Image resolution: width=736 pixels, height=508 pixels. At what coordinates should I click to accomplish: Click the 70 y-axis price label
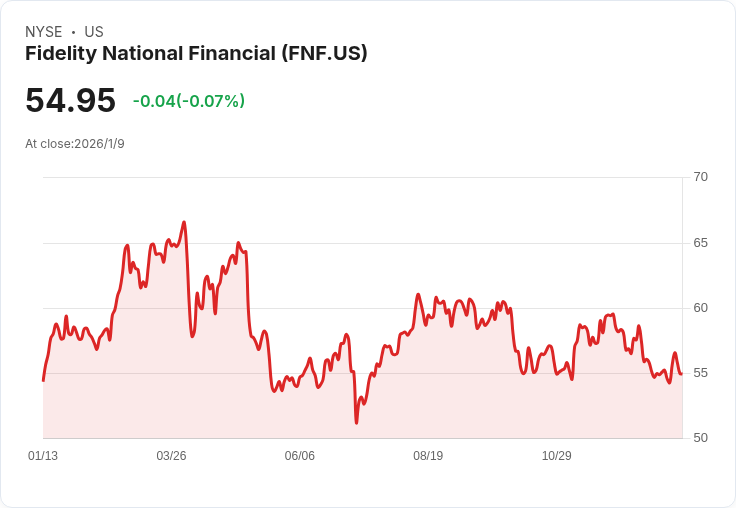[701, 177]
